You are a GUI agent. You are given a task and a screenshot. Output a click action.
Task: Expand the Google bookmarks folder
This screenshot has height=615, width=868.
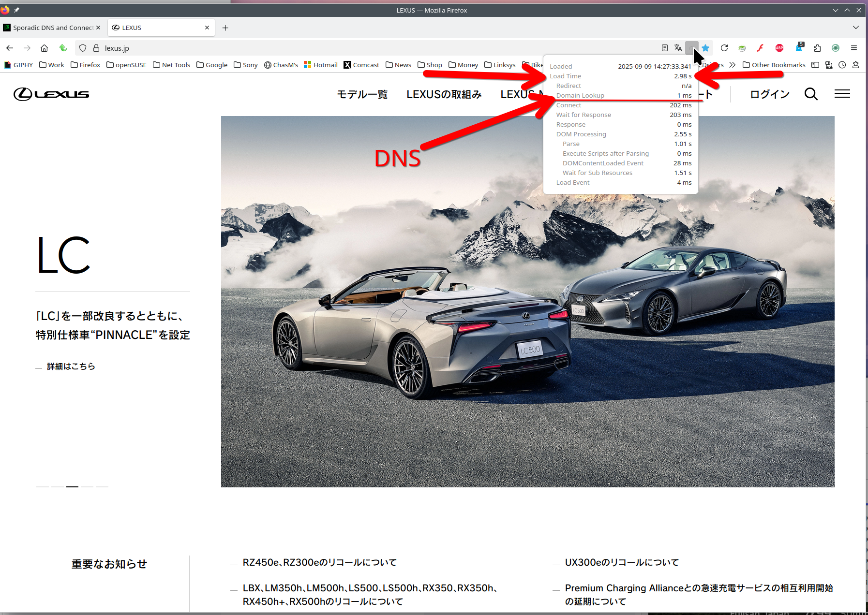[212, 65]
